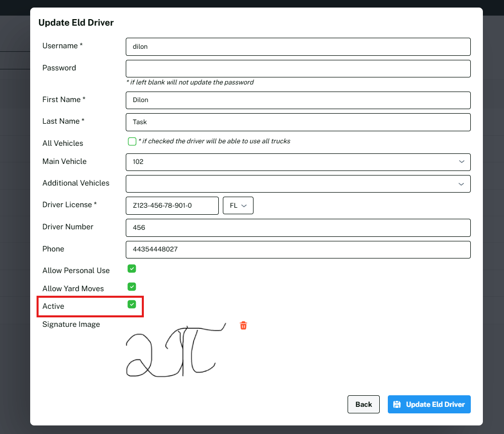Click the Main Vehicle chevron arrow
The height and width of the screenshot is (434, 504).
coord(461,162)
